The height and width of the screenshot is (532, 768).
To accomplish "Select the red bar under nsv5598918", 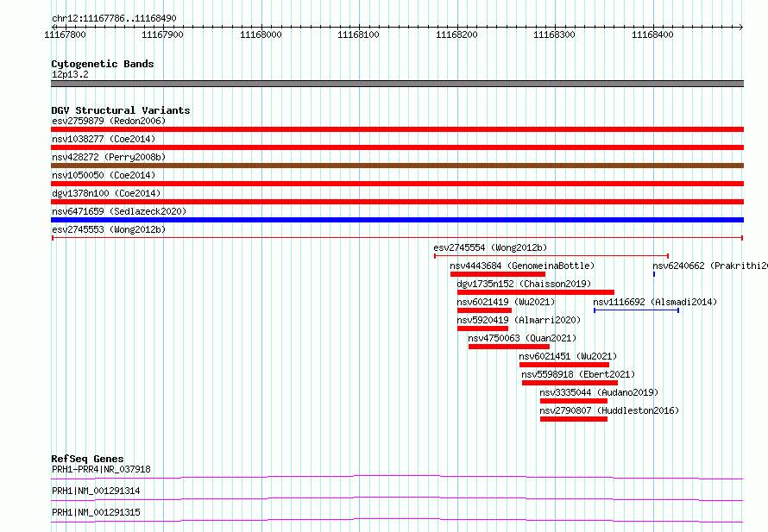I will 570,383.
